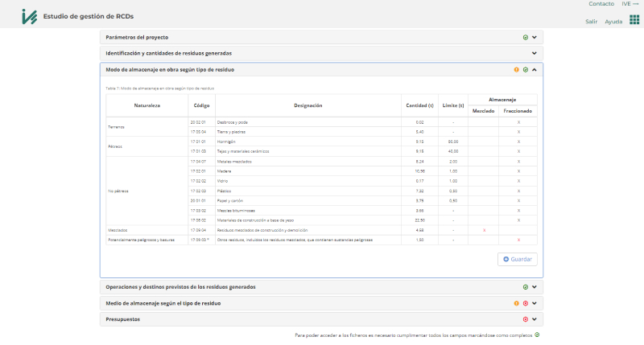Toggle Fraccionado X for Madera
644x345 pixels.
pyautogui.click(x=518, y=171)
